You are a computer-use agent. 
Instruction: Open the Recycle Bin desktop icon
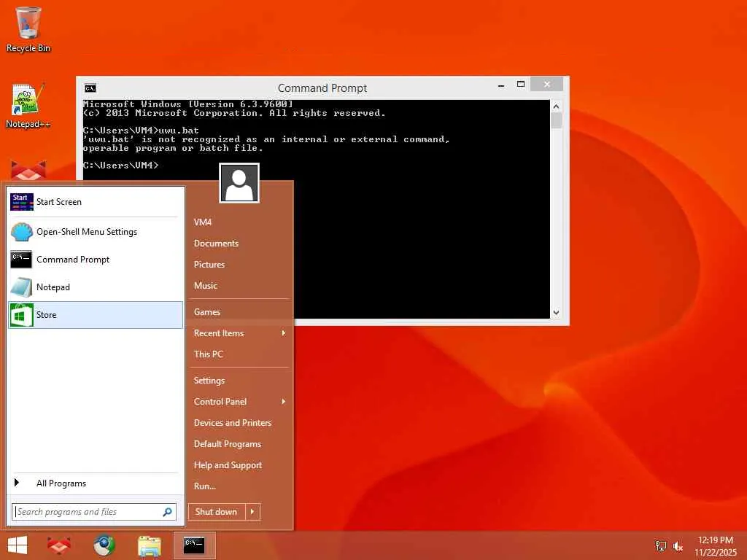pyautogui.click(x=28, y=29)
